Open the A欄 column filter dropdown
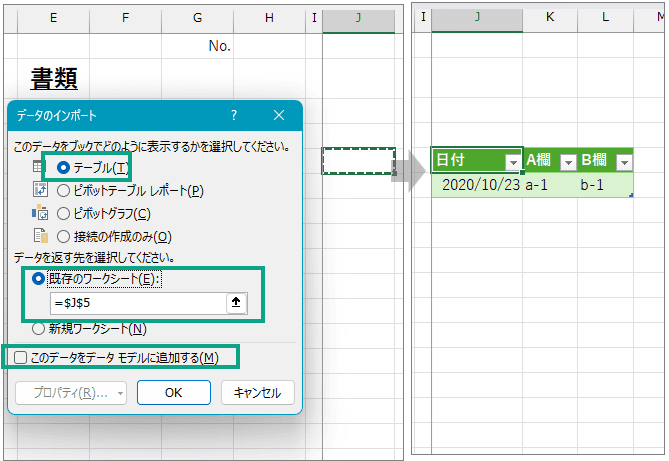 pyautogui.click(x=567, y=162)
